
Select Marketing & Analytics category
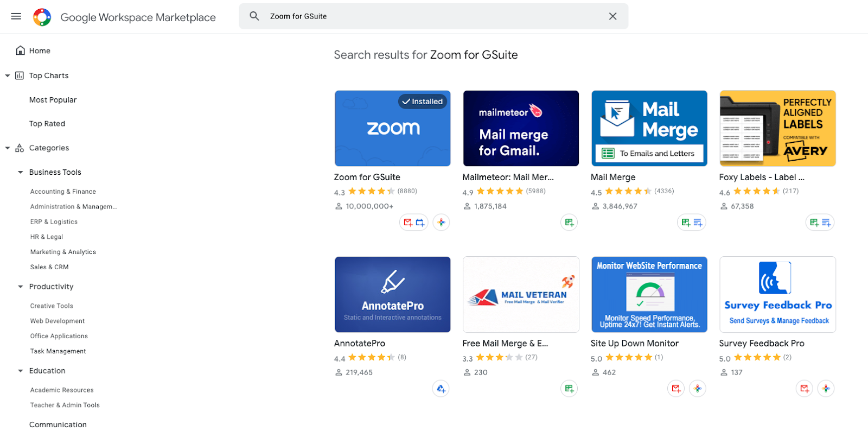tap(63, 252)
